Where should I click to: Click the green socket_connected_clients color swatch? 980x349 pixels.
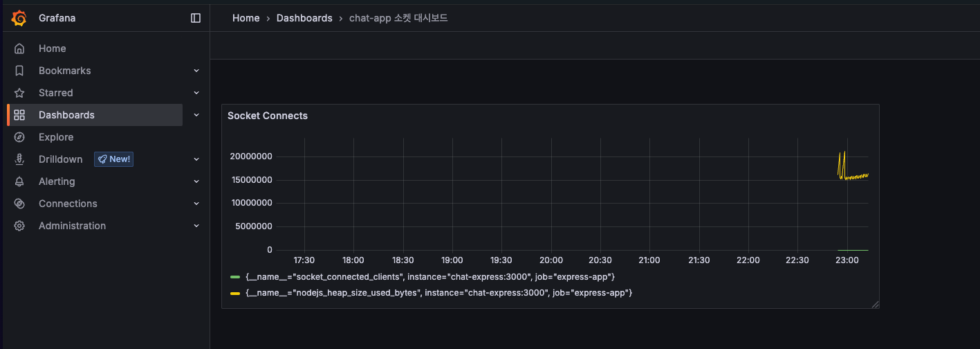(x=235, y=277)
